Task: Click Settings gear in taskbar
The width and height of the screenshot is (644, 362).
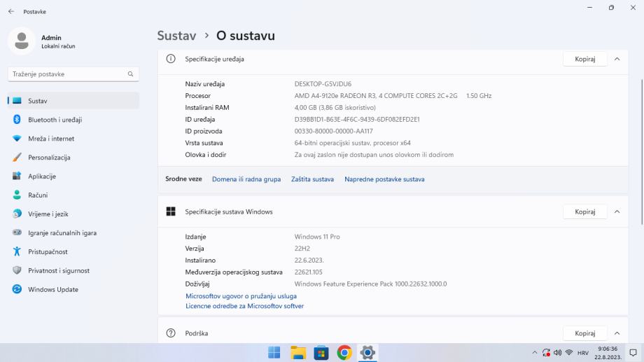Action: [x=367, y=353]
